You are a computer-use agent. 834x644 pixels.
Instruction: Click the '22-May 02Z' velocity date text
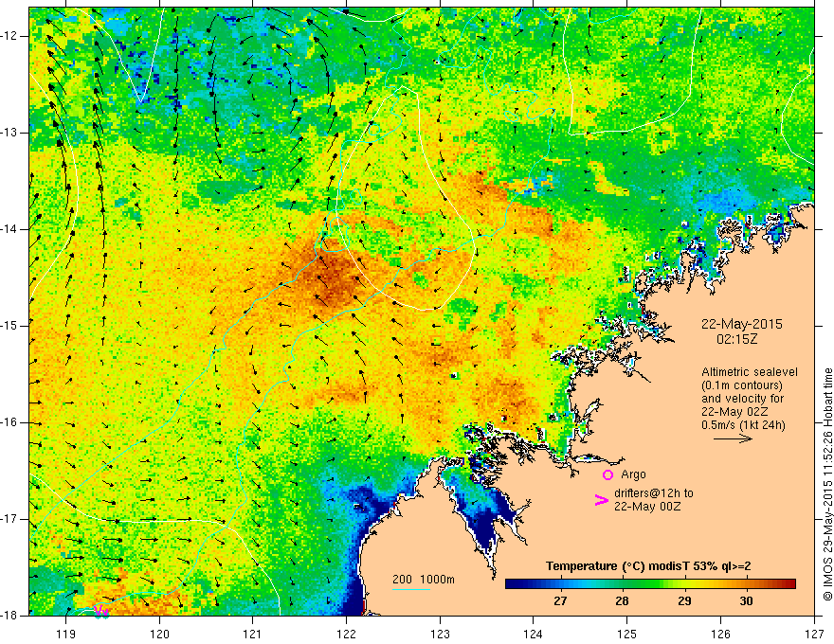(x=734, y=412)
